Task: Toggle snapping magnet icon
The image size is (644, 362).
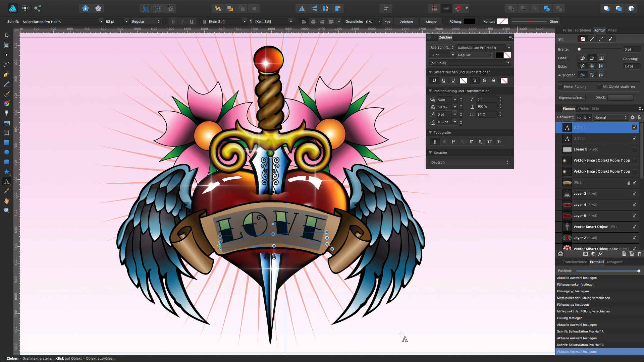Action: click(x=458, y=8)
